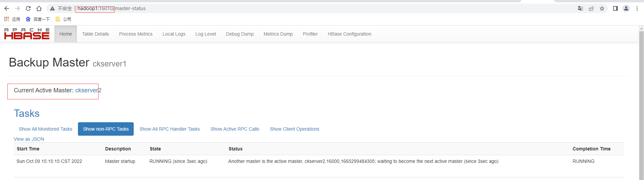Image resolution: width=644 pixels, height=180 pixels.
Task: Switch to Show Client Operations
Action: pos(295,129)
